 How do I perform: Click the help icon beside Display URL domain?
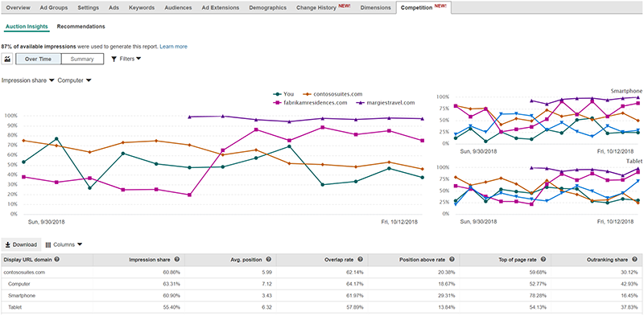[56, 260]
